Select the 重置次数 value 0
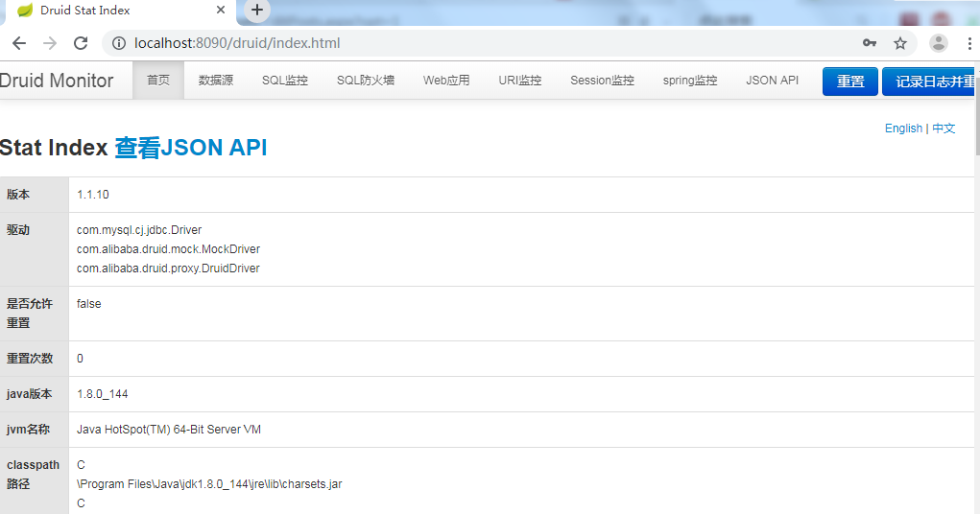Viewport: 980px width, 514px height. pyautogui.click(x=80, y=359)
